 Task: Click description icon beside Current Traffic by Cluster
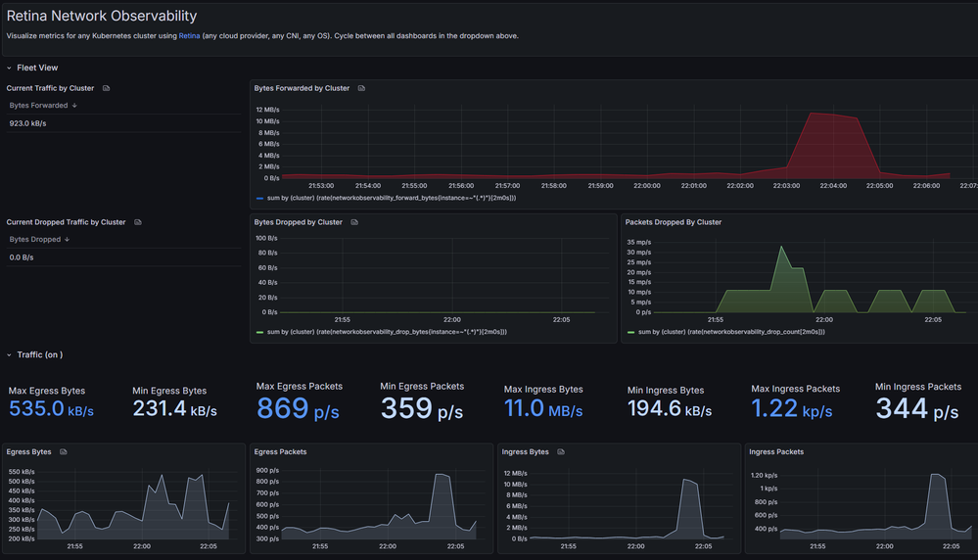click(106, 88)
